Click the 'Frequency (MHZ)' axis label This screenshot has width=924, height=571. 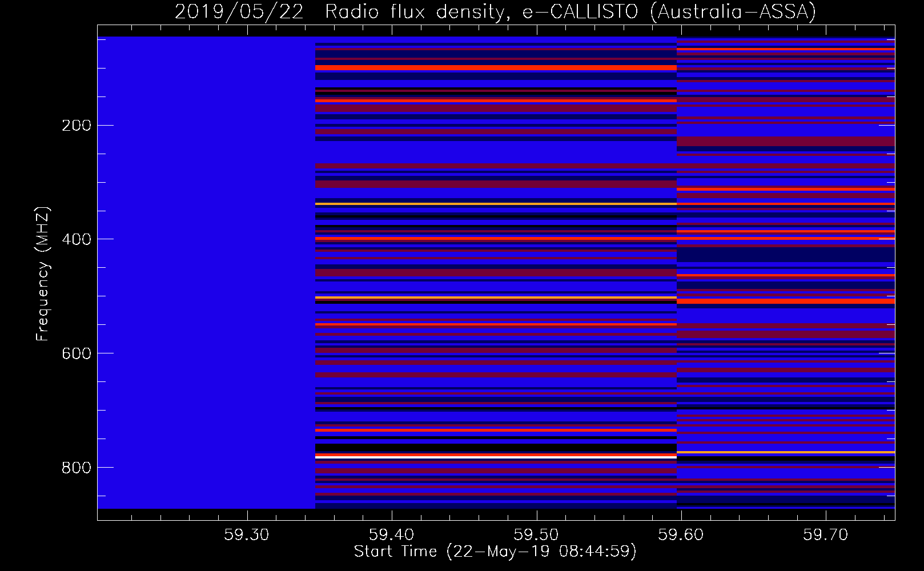(x=43, y=274)
